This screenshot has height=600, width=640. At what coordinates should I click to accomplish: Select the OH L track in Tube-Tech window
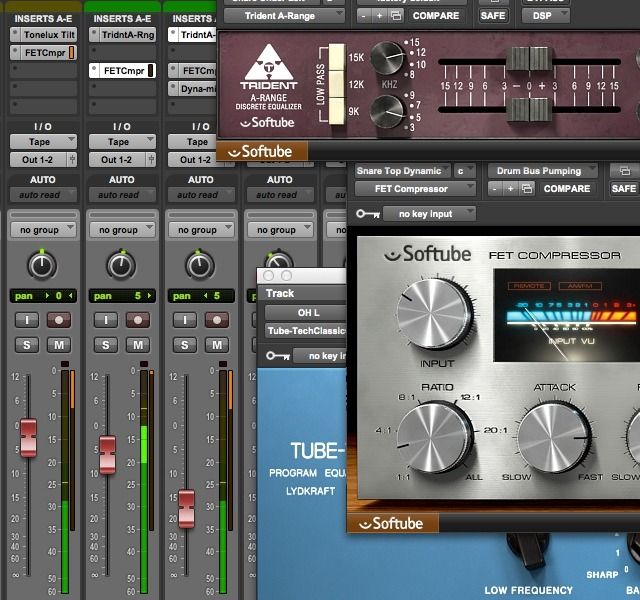click(x=306, y=313)
